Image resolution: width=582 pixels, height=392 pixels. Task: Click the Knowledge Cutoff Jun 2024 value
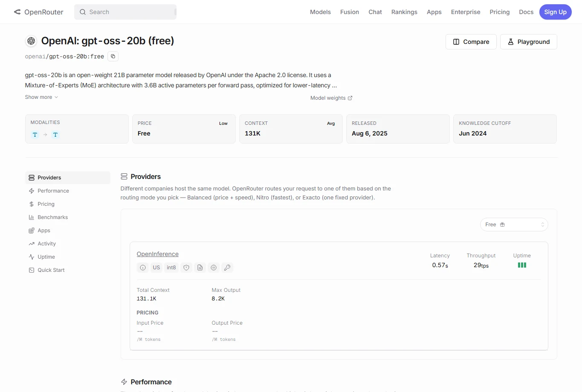pyautogui.click(x=473, y=133)
